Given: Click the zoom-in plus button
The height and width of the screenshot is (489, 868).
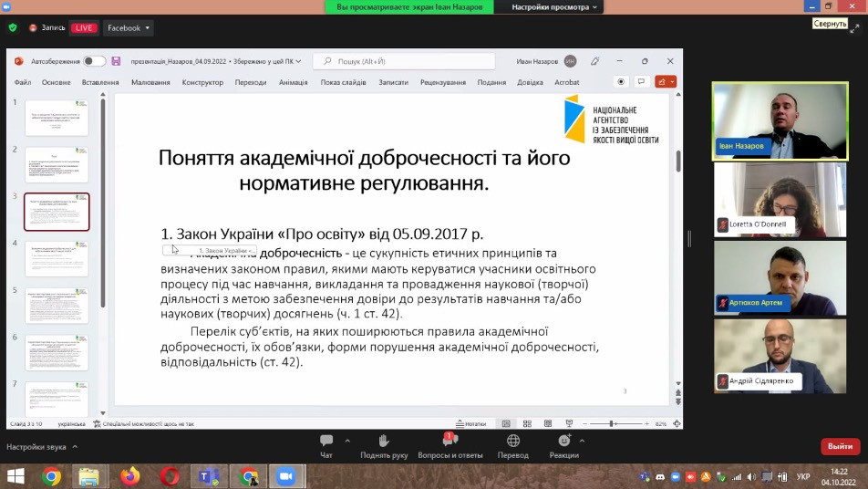Looking at the screenshot, I should [x=646, y=423].
